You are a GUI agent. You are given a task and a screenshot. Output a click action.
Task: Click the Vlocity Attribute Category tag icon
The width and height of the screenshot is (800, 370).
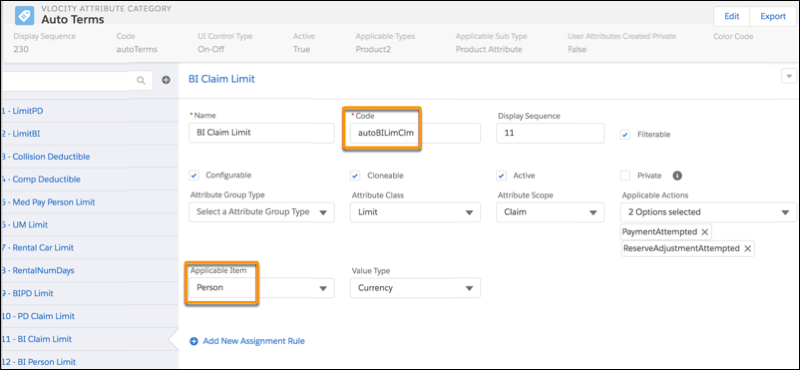24,15
